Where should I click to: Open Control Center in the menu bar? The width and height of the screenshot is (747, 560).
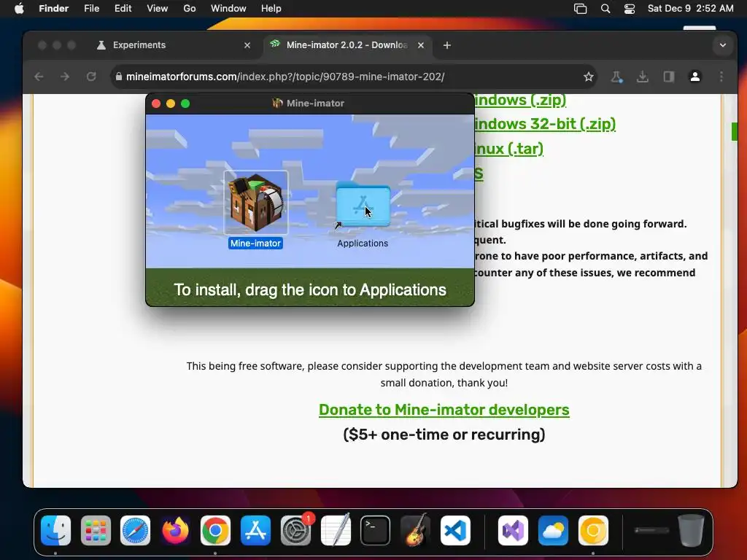pos(630,9)
